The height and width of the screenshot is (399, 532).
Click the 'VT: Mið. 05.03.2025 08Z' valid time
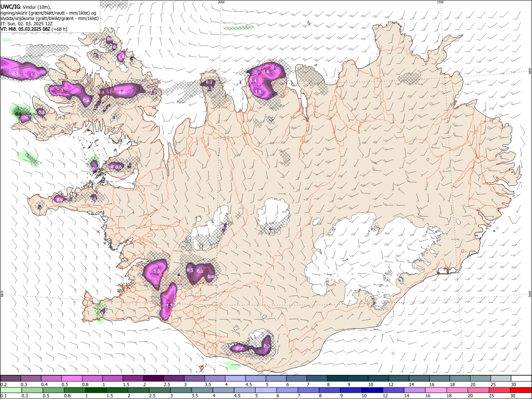click(25, 29)
